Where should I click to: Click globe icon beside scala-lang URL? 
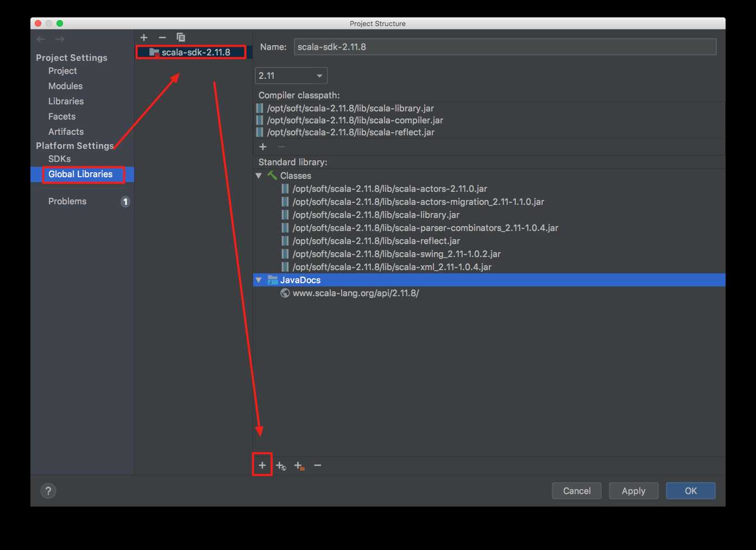click(x=285, y=293)
